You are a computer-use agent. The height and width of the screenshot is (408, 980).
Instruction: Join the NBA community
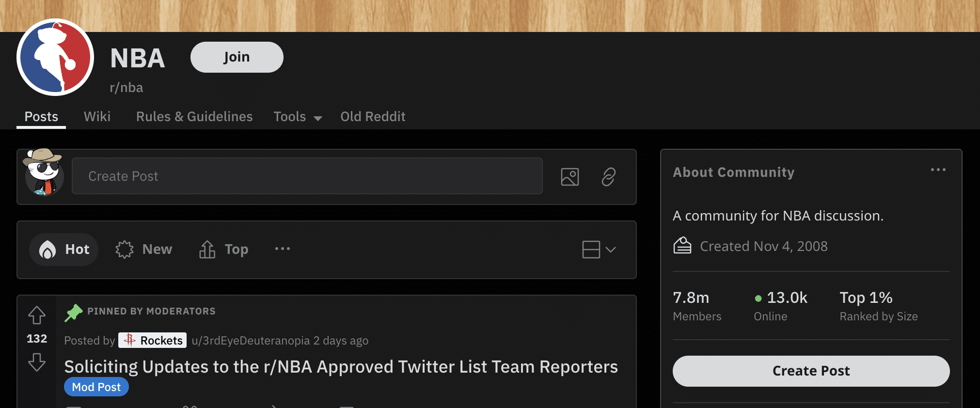237,57
